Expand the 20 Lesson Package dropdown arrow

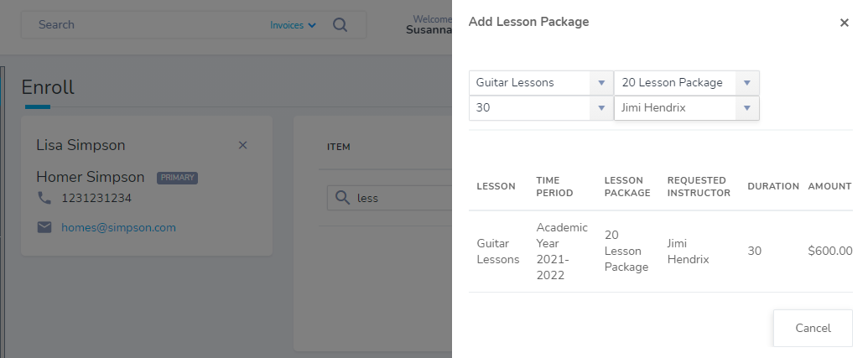[x=746, y=83]
